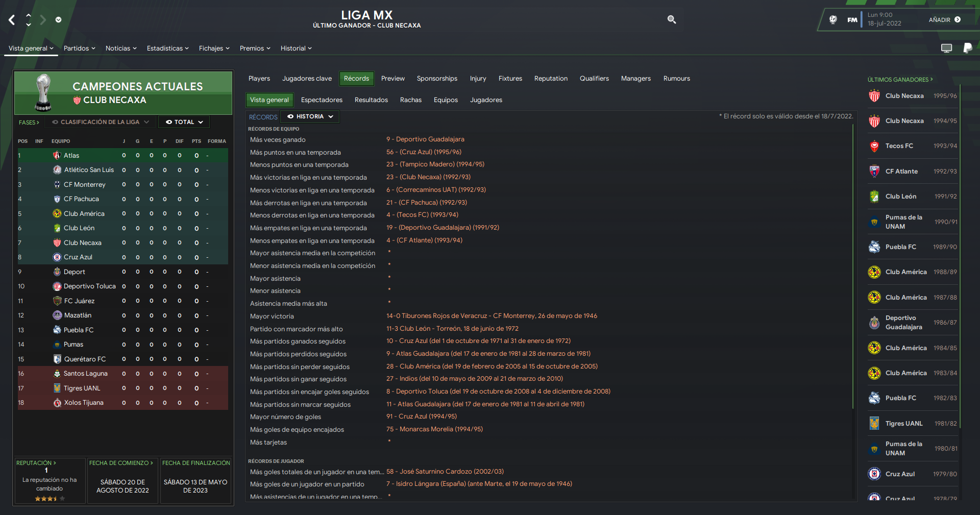The height and width of the screenshot is (515, 980).
Task: Click the Atlas club badge
Action: pos(57,156)
